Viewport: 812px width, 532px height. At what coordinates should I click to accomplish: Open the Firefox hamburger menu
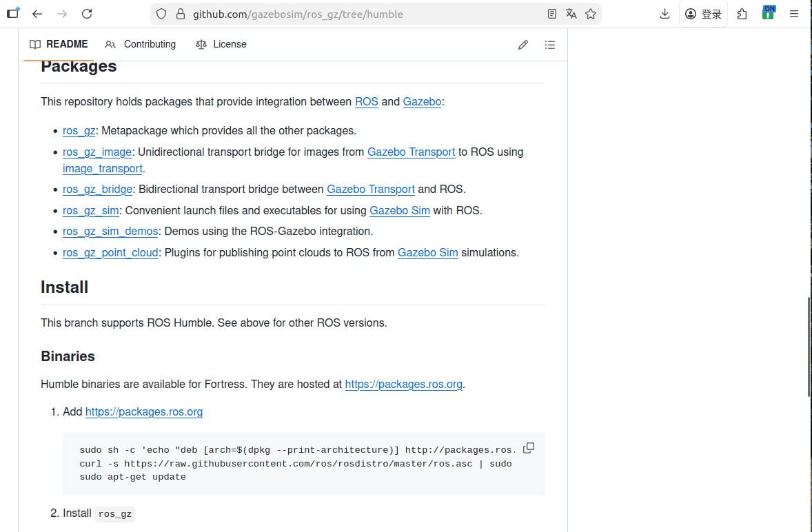pos(794,14)
